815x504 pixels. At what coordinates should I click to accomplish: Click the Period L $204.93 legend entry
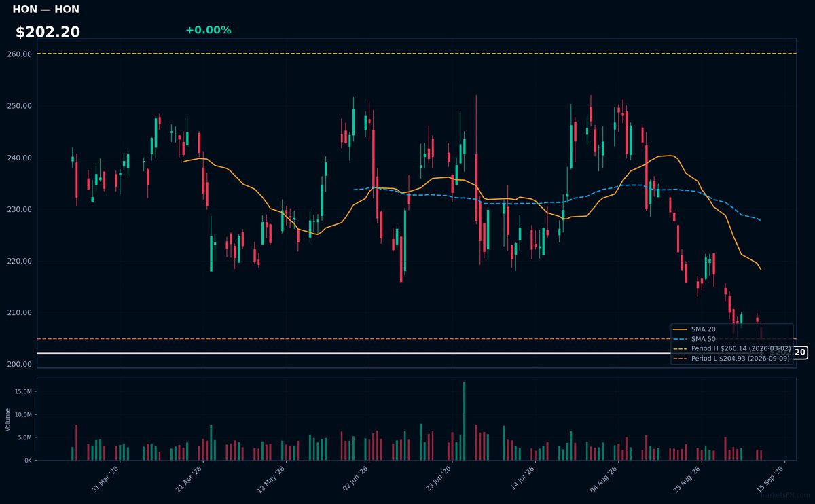point(731,358)
